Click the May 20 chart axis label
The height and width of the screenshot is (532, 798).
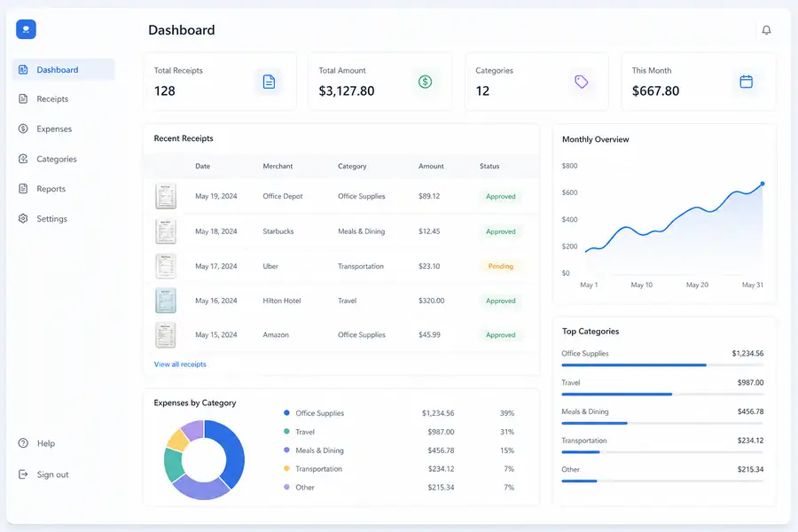697,286
